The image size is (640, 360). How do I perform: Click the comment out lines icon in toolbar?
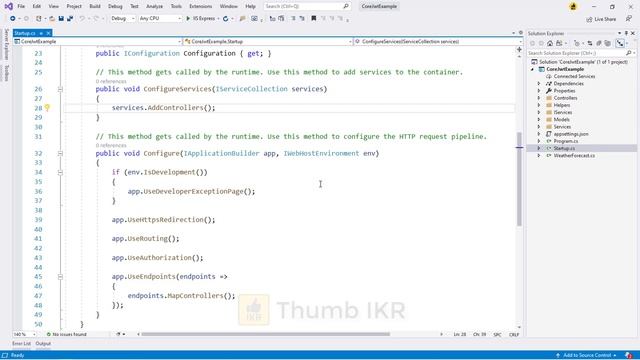[293, 18]
